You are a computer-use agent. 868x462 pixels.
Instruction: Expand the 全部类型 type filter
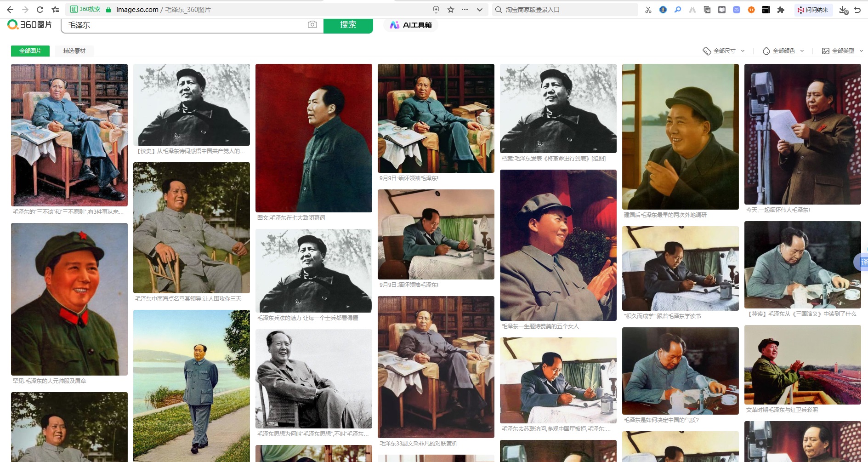842,51
